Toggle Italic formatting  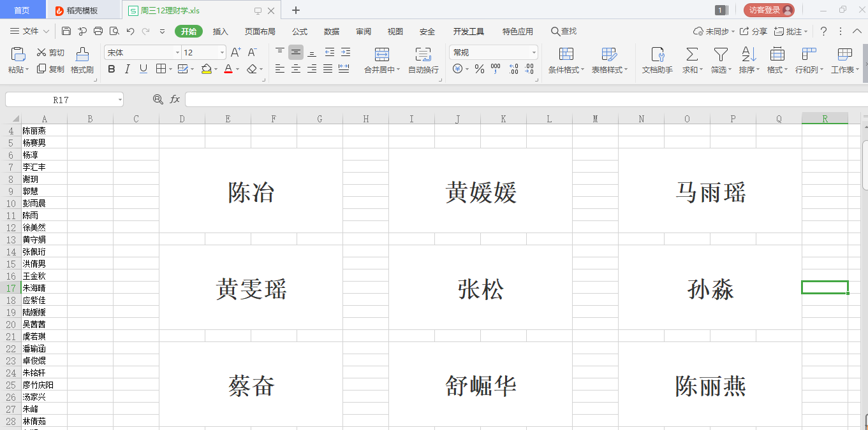pyautogui.click(x=128, y=69)
